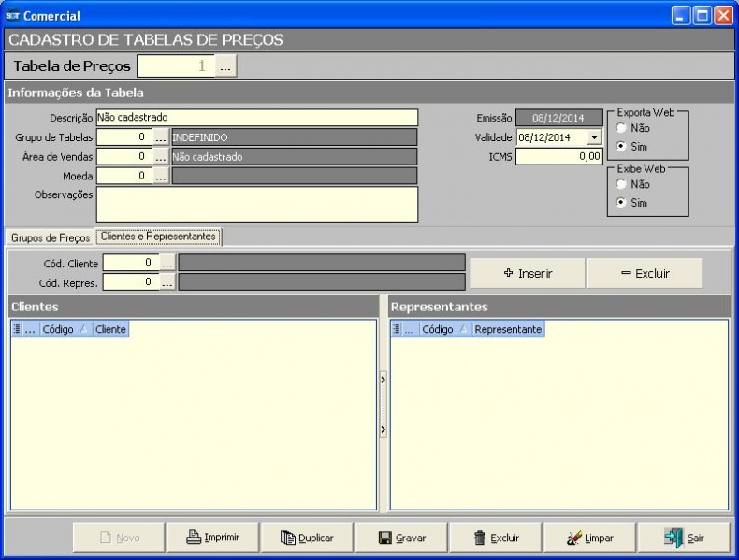Open the Representantes grid selector icon
Image resolution: width=739 pixels, height=560 pixels.
(397, 330)
